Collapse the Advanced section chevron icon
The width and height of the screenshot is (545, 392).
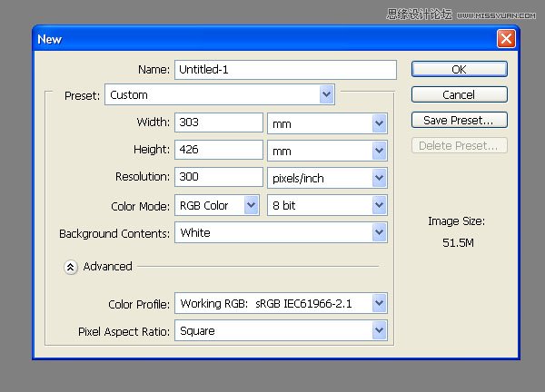(x=71, y=267)
